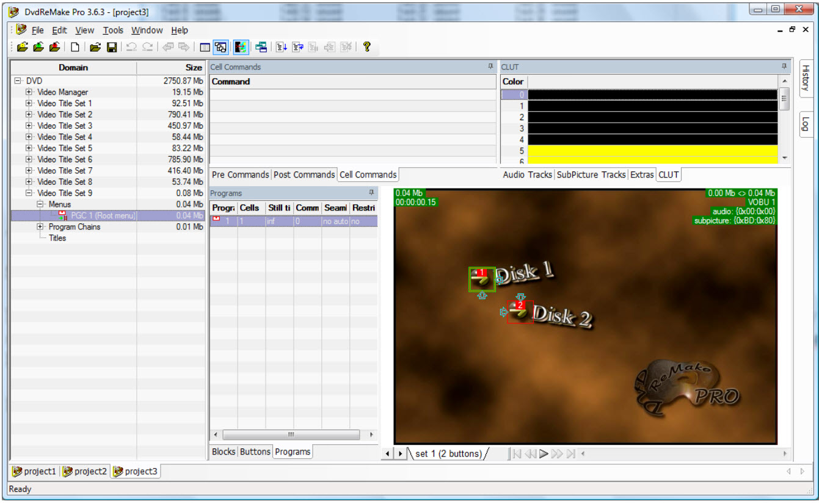819x504 pixels.
Task: Click the red menu icon of PGC 1 row
Action: (x=63, y=215)
